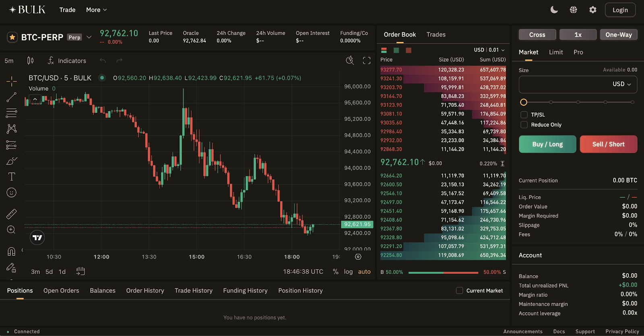Show asks only order book view
Image resolution: width=644 pixels, height=336 pixels.
tap(409, 50)
